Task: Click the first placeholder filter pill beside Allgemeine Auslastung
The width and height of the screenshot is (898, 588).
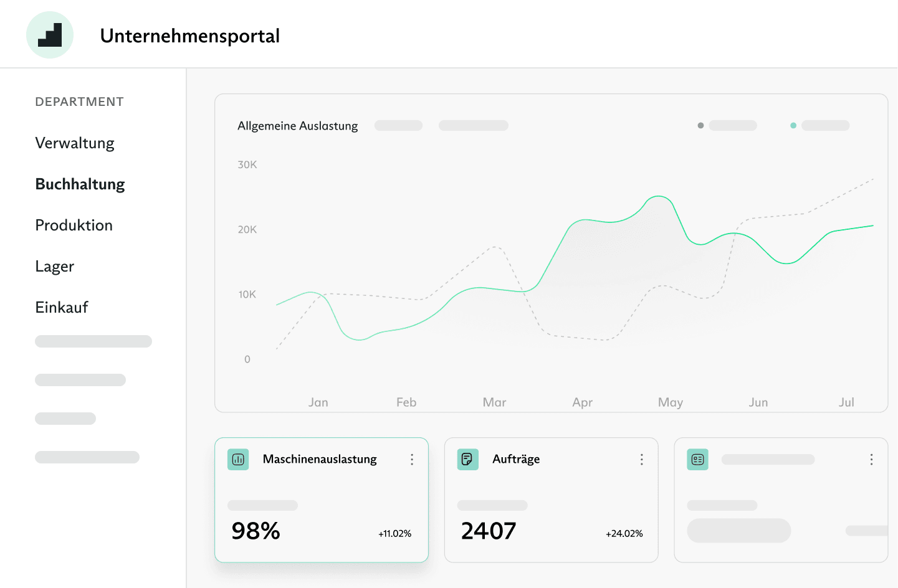Action: (398, 126)
